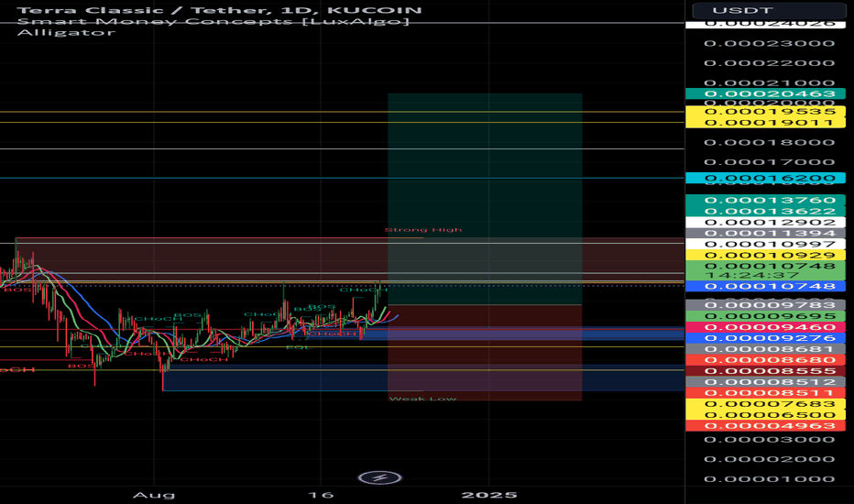Screen dimensions: 854x504
Task: Click the Aug date on time axis
Action: 154,495
